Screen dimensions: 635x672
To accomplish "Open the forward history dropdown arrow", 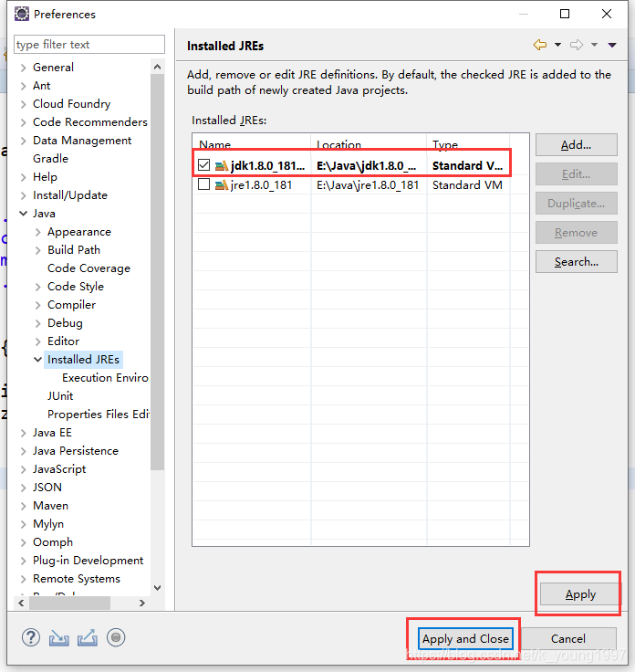I will point(594,45).
